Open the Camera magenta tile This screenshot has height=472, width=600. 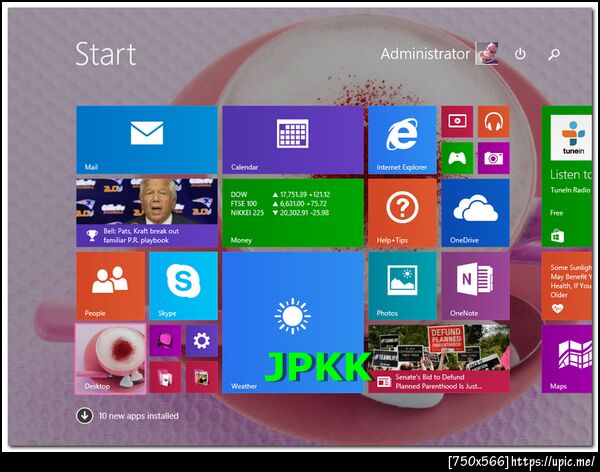click(x=494, y=158)
